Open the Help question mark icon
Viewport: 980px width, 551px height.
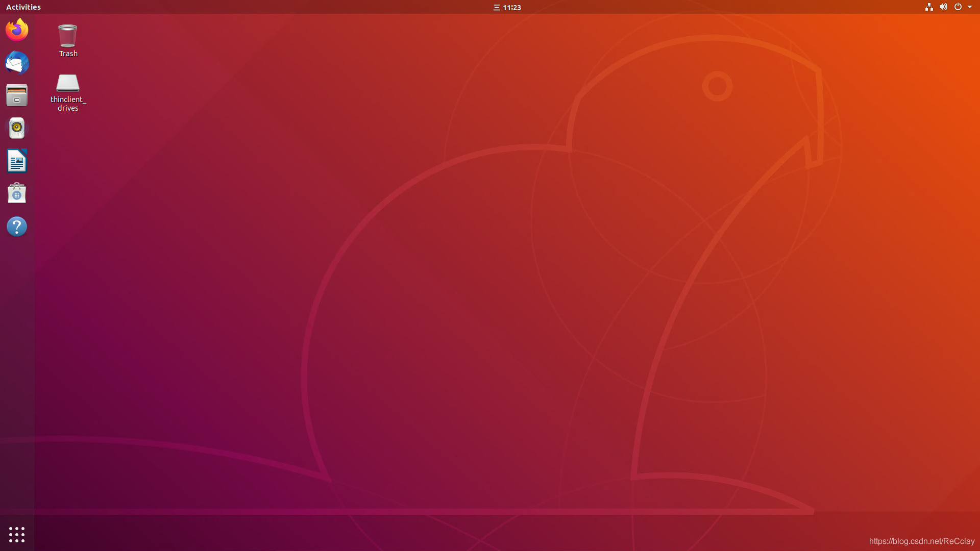[x=17, y=227]
